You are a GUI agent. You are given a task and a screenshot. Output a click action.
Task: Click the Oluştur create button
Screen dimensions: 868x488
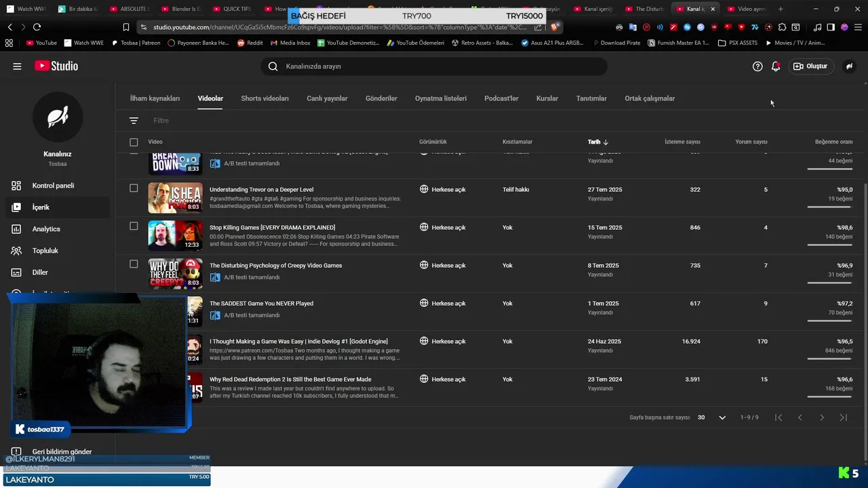pos(810,66)
